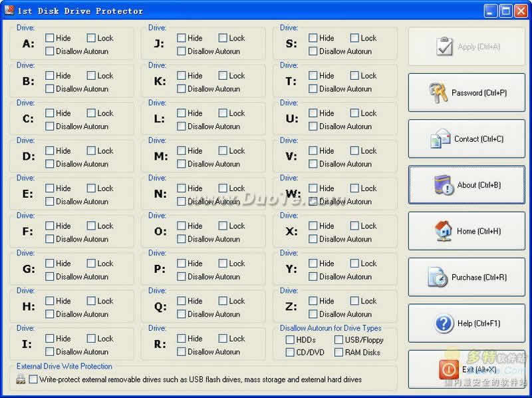Click the checkmark clipboard icon on Apply
This screenshot has width=532, height=398.
click(x=444, y=46)
